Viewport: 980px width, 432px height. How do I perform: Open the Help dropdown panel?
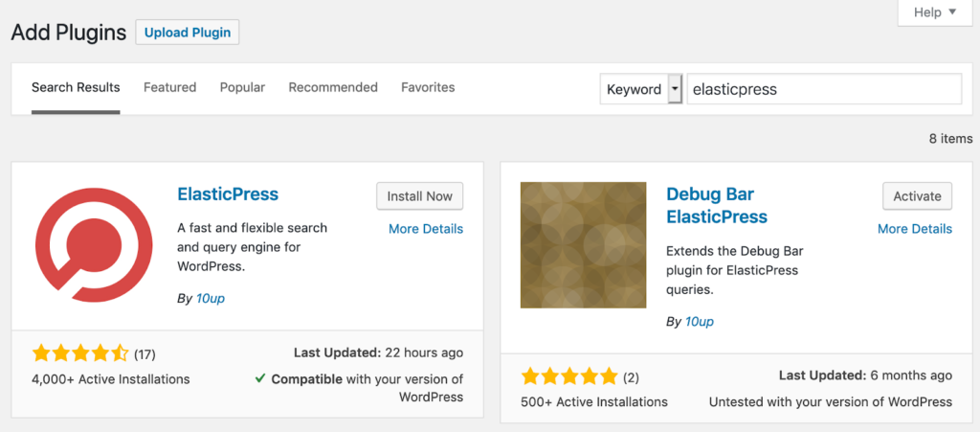[x=935, y=12]
